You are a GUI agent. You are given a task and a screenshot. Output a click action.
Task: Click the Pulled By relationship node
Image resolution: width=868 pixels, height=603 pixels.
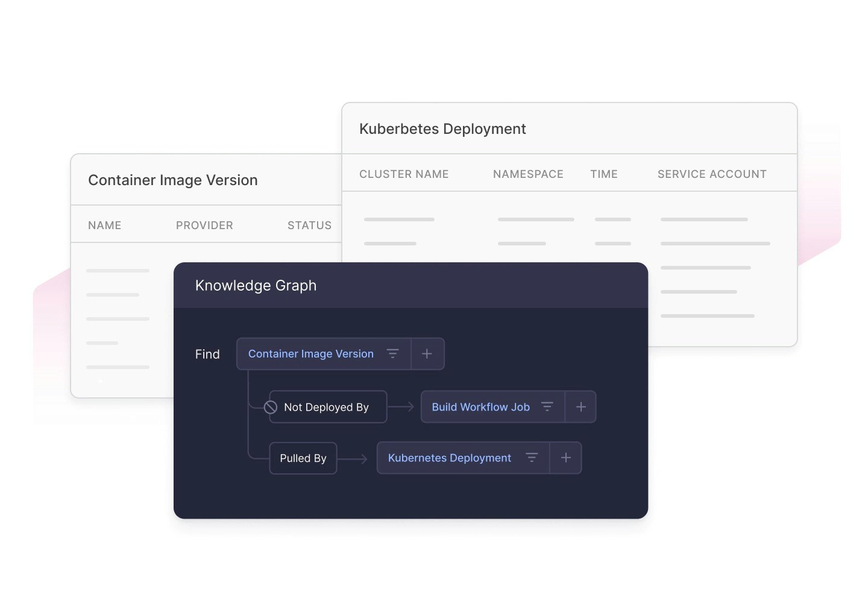pyautogui.click(x=303, y=458)
